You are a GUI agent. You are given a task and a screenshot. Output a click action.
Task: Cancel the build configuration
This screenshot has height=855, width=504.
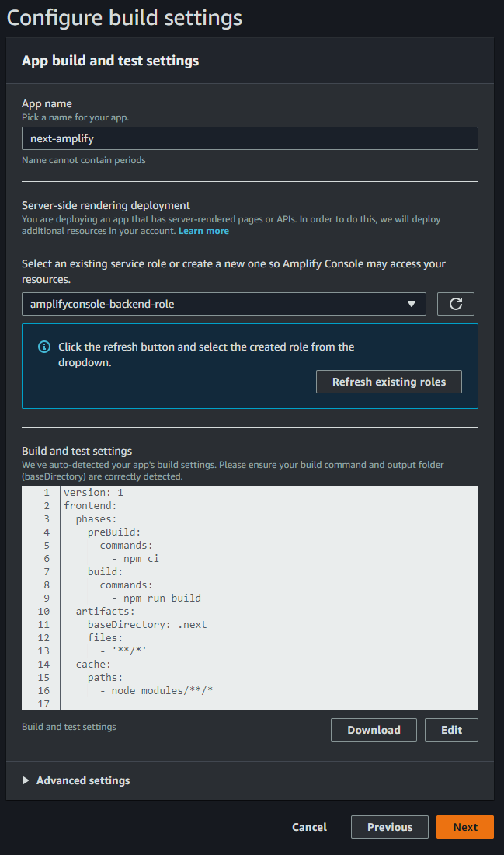tap(309, 827)
